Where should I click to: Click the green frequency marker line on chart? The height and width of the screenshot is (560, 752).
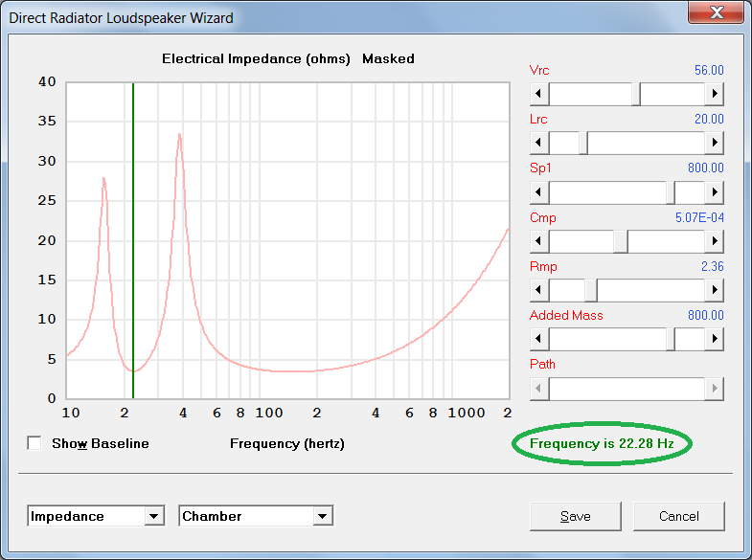[x=133, y=239]
